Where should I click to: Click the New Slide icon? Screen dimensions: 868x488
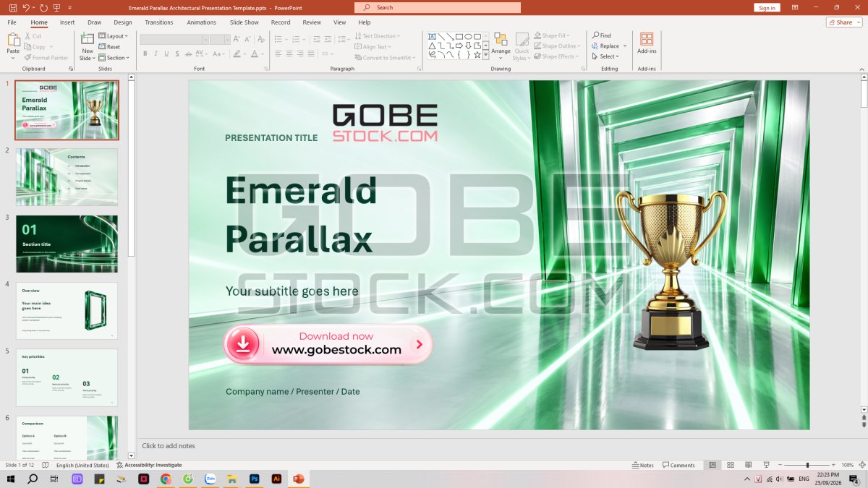point(88,39)
